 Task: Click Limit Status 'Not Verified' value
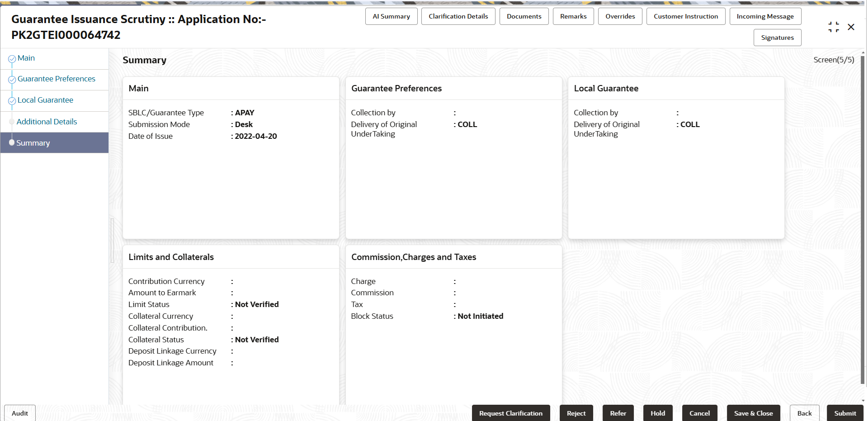click(257, 304)
